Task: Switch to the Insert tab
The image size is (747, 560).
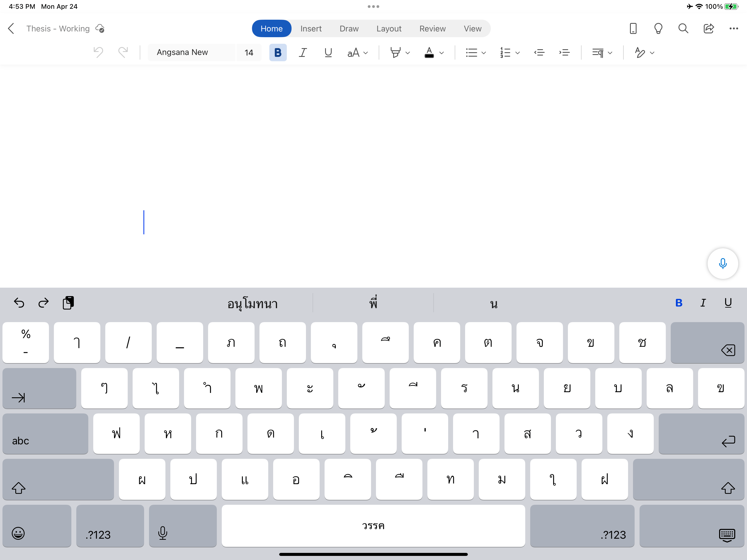Action: coord(311,29)
